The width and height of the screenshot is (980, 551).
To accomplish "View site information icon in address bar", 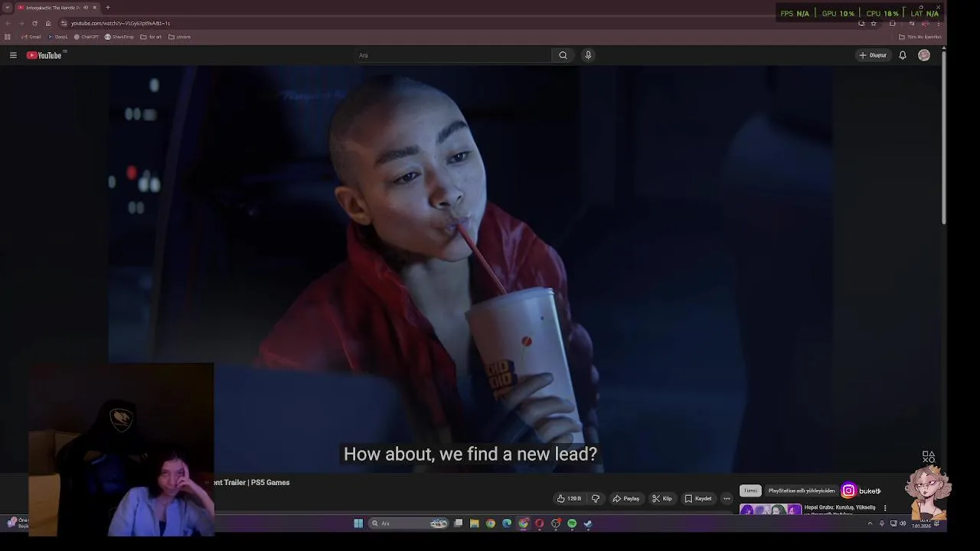I will (64, 23).
